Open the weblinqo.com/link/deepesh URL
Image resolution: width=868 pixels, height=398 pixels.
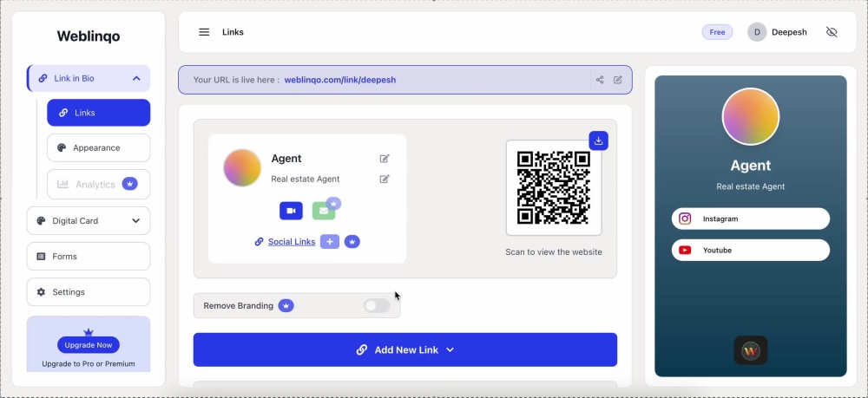click(340, 80)
